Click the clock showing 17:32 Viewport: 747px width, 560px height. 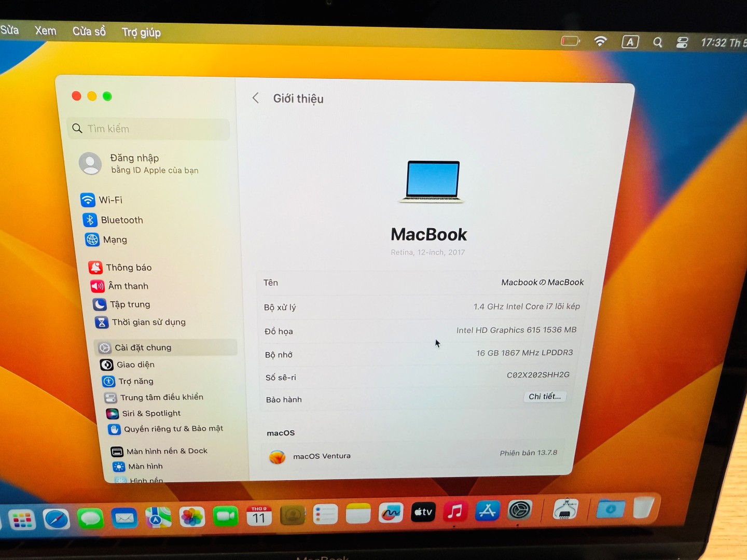724,43
